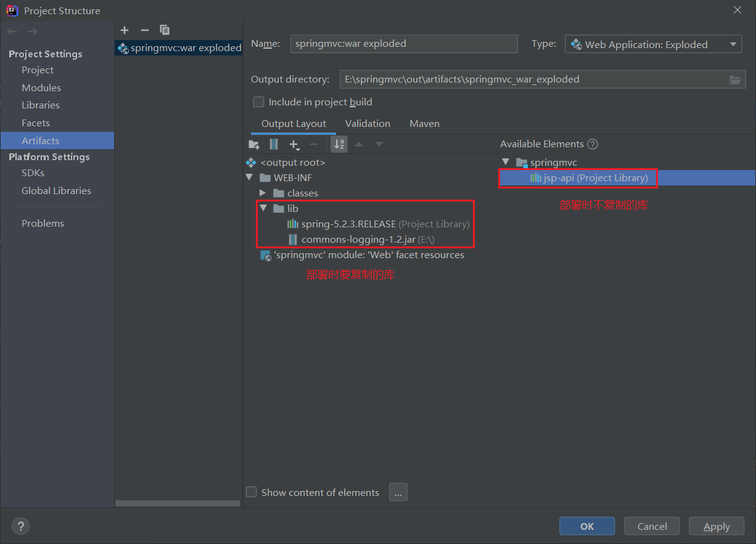Select 'springmvc' module Web facet resources row

(x=362, y=254)
